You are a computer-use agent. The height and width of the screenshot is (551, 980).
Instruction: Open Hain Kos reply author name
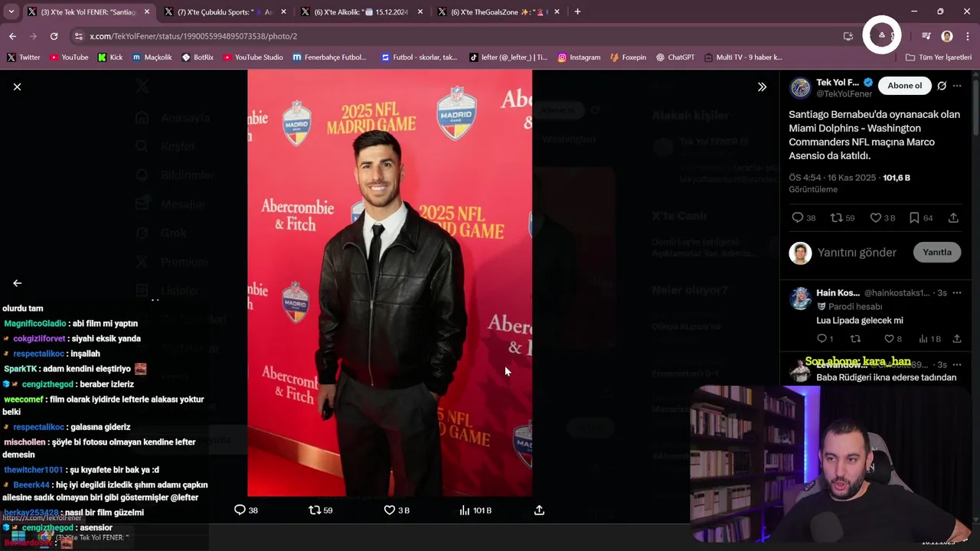(838, 292)
